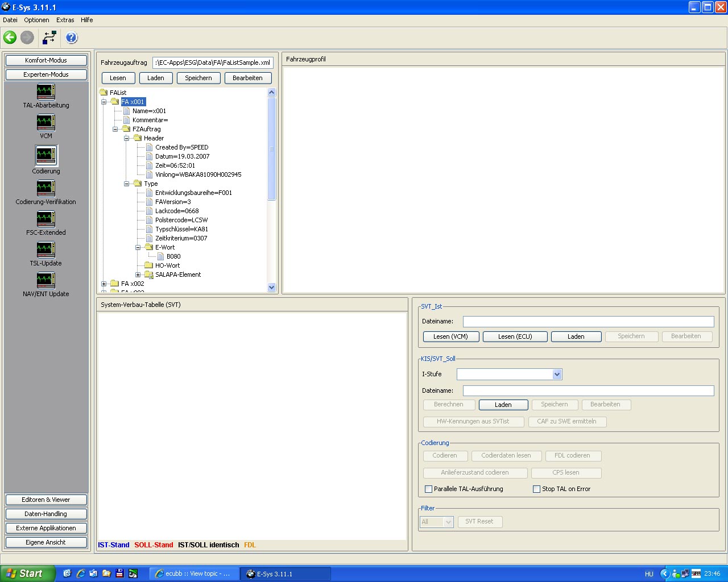
Task: Select Created By=SPEED tree entry
Action: pyautogui.click(x=181, y=147)
